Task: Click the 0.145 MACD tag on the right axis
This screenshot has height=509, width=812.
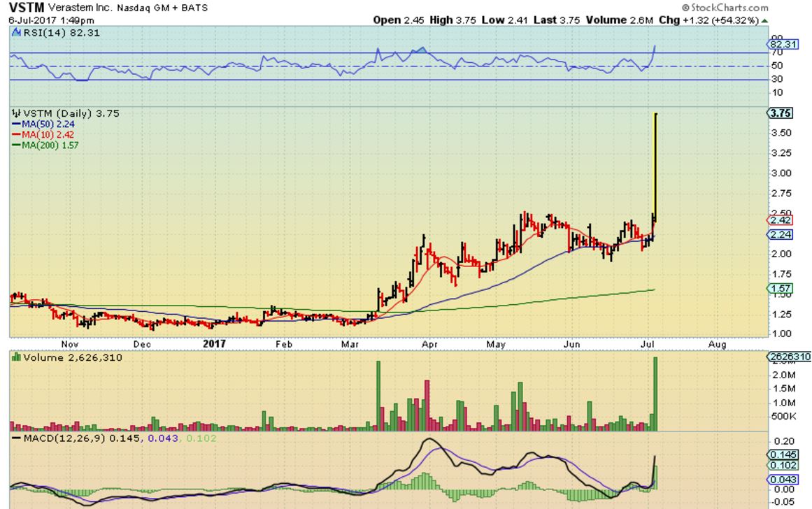Action: 783,454
